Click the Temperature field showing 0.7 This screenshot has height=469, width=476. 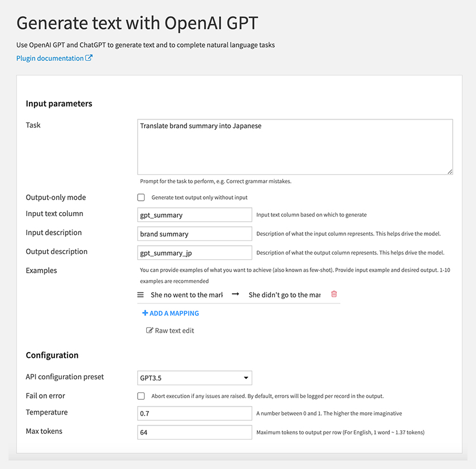coord(194,413)
